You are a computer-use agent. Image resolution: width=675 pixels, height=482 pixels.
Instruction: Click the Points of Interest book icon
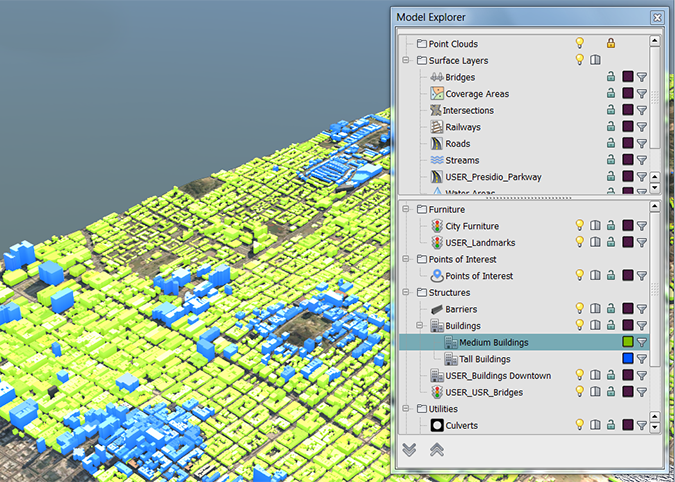pyautogui.click(x=595, y=275)
